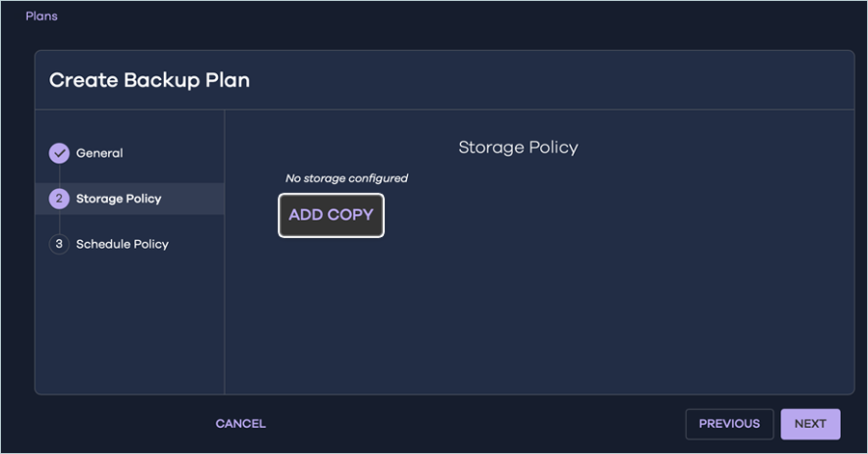Click the checkmark icon beside General
Screen dimensions: 868x454
click(59, 153)
